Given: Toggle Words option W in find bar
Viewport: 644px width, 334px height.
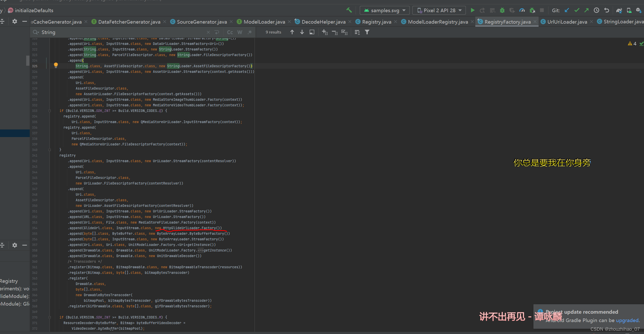Looking at the screenshot, I should point(240,32).
